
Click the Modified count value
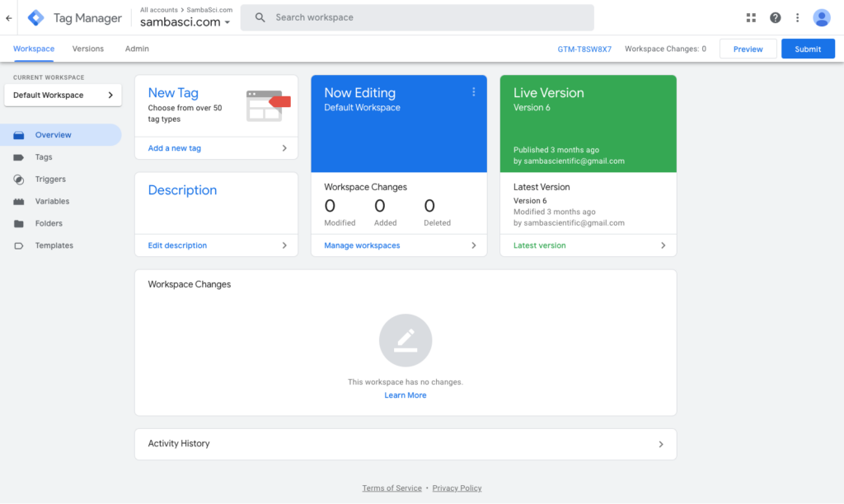click(330, 206)
